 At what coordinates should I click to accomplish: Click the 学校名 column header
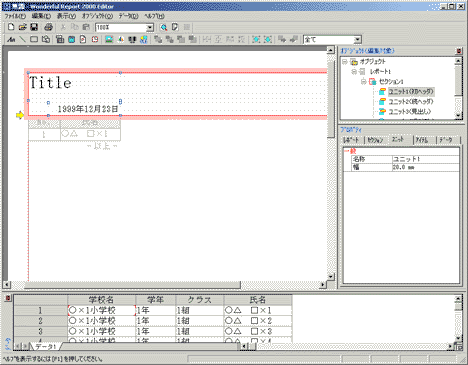pyautogui.click(x=101, y=300)
